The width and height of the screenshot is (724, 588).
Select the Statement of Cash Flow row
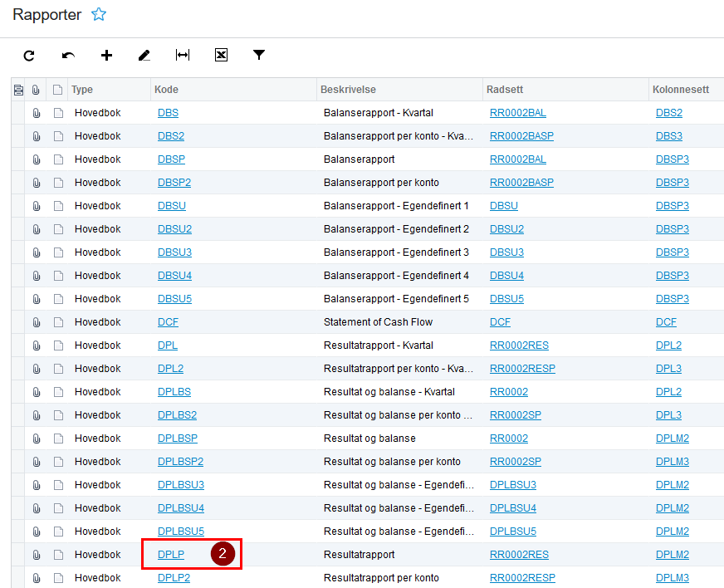[x=378, y=322]
